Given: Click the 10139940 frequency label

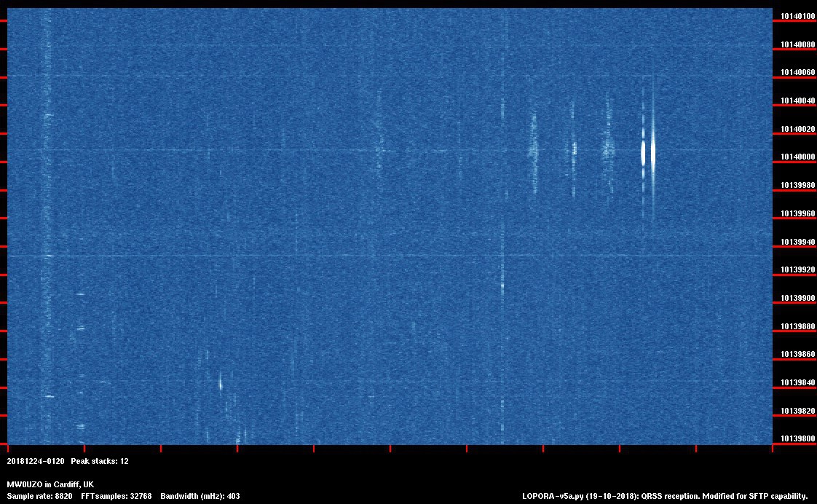Looking at the screenshot, I should coord(797,242).
